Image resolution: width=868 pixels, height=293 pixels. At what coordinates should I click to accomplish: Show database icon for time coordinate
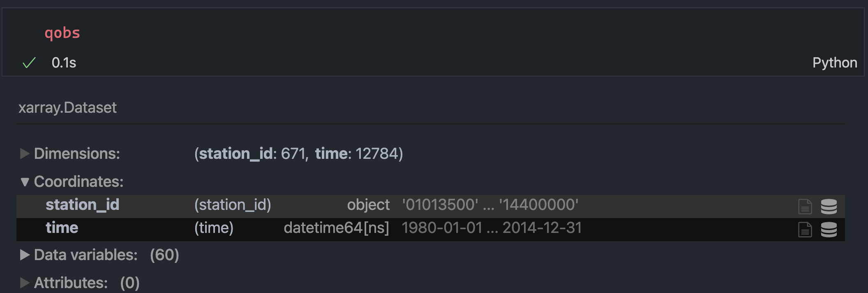[x=829, y=229]
